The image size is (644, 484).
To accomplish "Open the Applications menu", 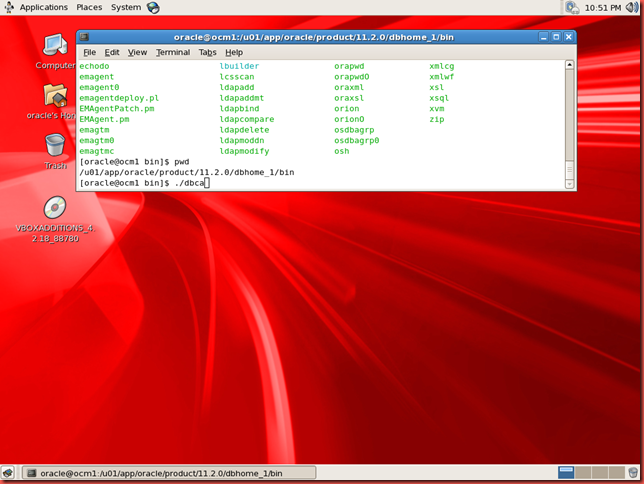I will coord(44,7).
